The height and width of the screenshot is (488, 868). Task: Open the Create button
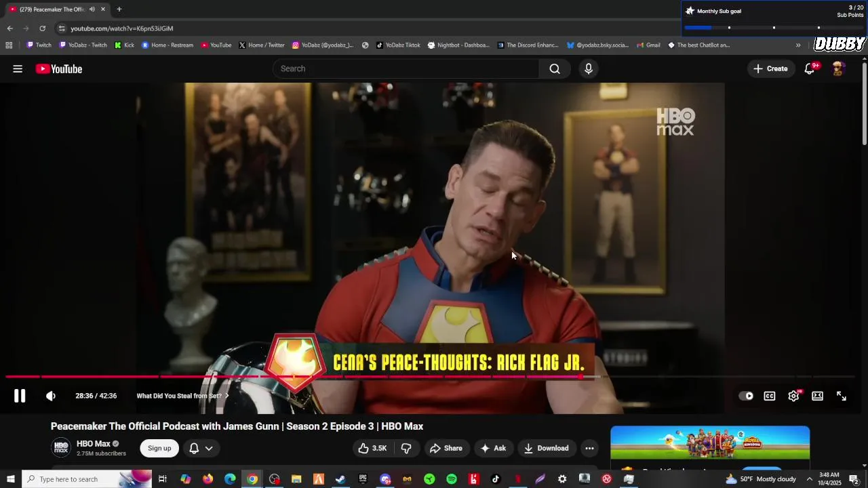pyautogui.click(x=771, y=68)
